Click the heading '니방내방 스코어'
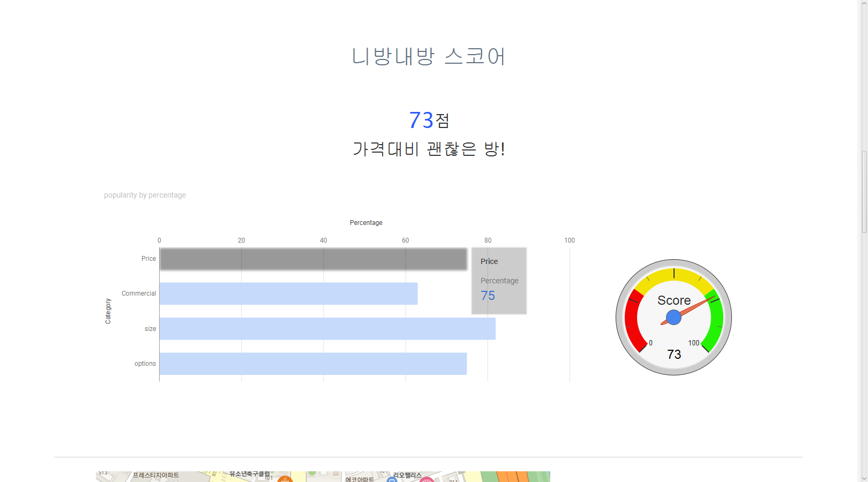 (x=429, y=56)
